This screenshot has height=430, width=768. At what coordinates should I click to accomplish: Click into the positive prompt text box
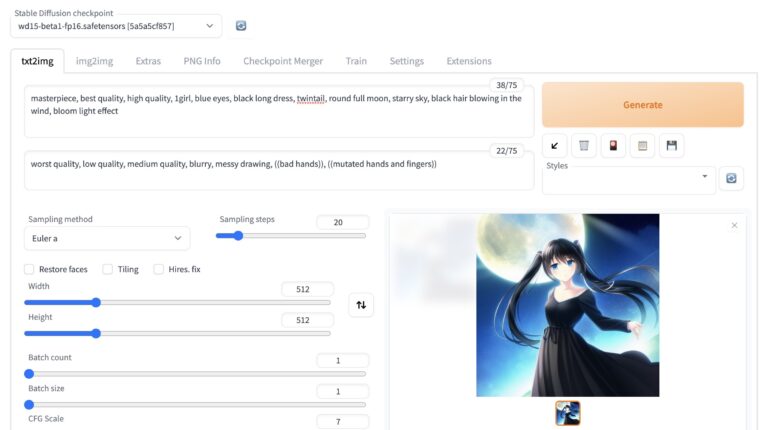point(279,112)
